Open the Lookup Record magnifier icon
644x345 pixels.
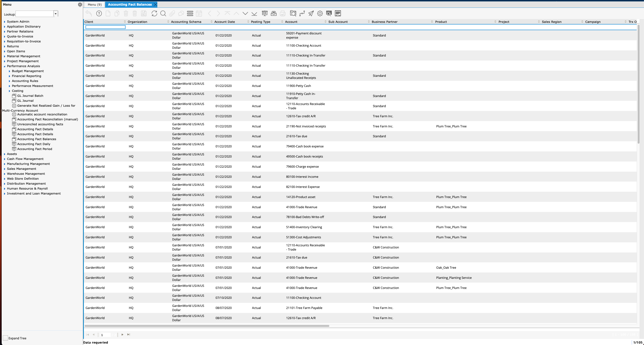tap(163, 13)
